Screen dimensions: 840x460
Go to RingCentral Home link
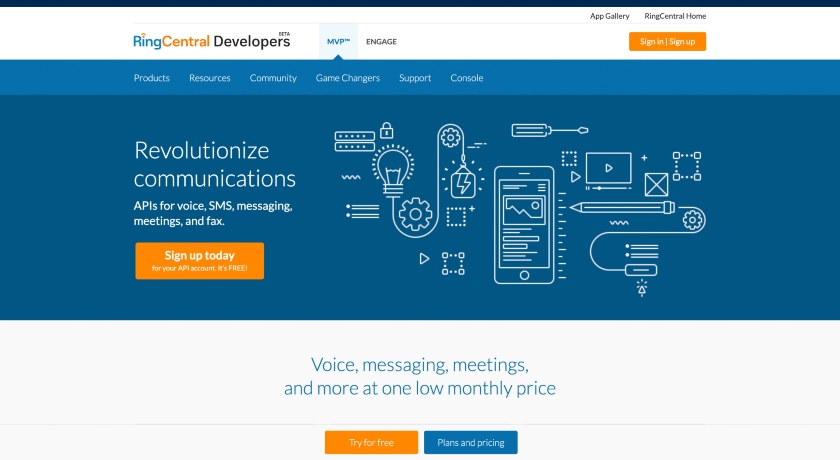pyautogui.click(x=675, y=16)
